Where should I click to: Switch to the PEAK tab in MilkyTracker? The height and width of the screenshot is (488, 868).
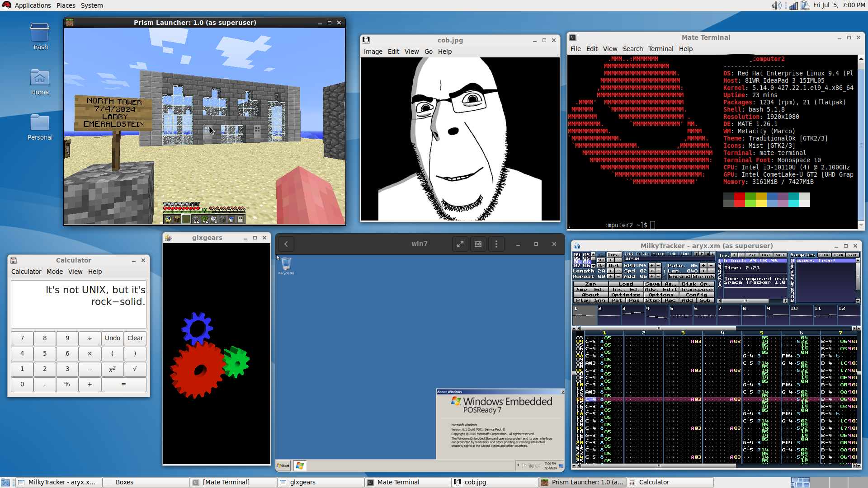685,254
